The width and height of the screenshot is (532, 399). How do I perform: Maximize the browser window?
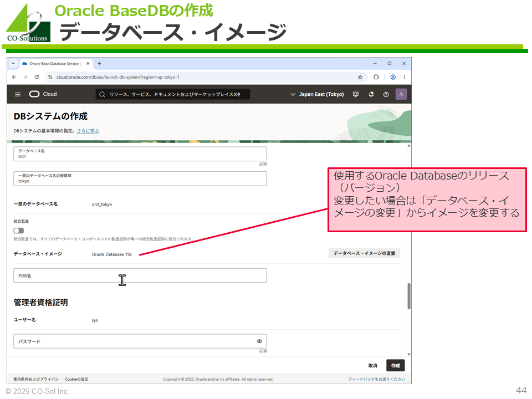pos(390,63)
